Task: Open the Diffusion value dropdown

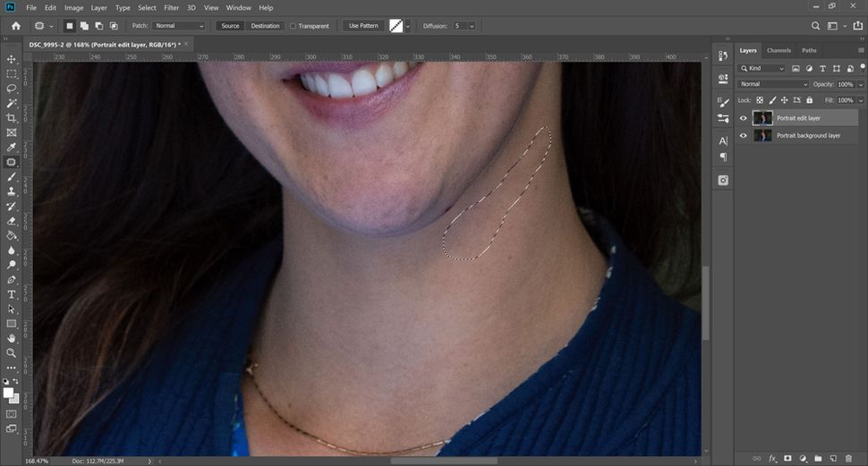Action: (x=472, y=26)
